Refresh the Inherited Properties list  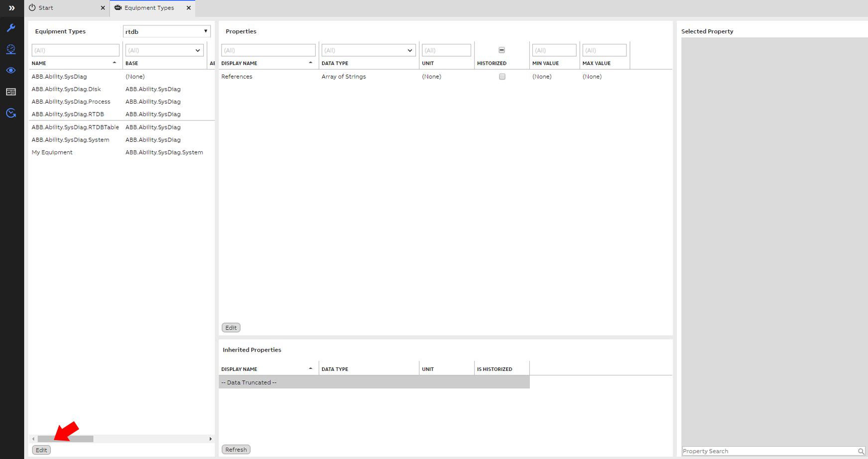point(236,450)
